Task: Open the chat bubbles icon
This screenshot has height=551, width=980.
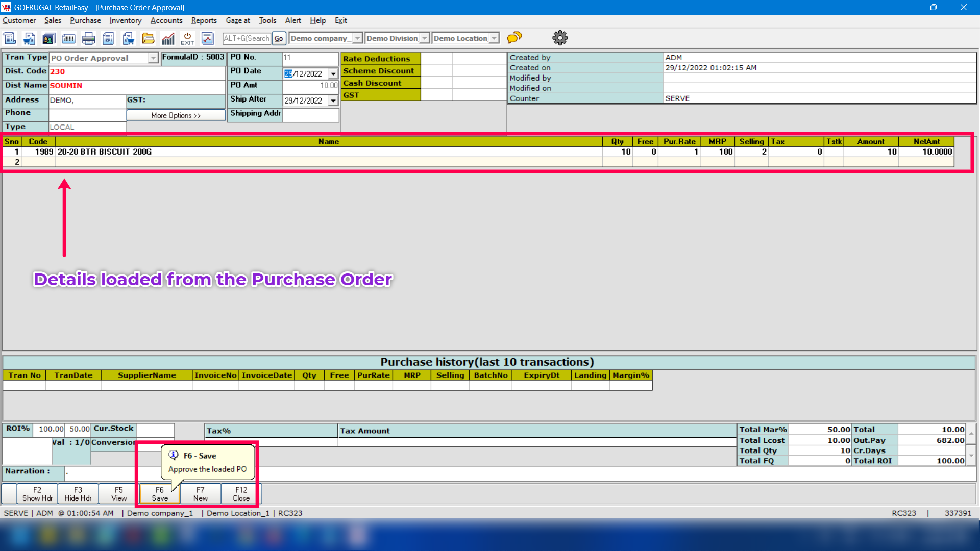Action: [x=514, y=38]
